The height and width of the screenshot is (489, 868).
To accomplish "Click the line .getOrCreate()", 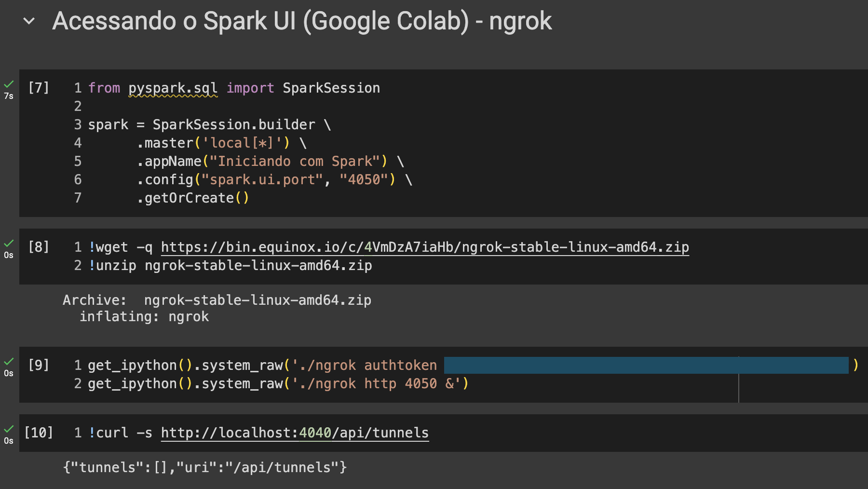I will [193, 198].
